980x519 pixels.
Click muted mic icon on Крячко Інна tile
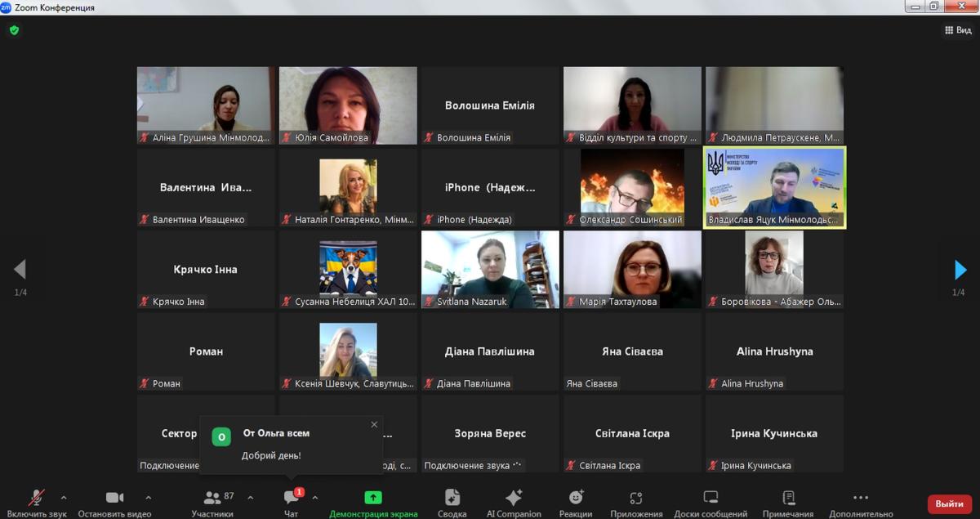145,302
